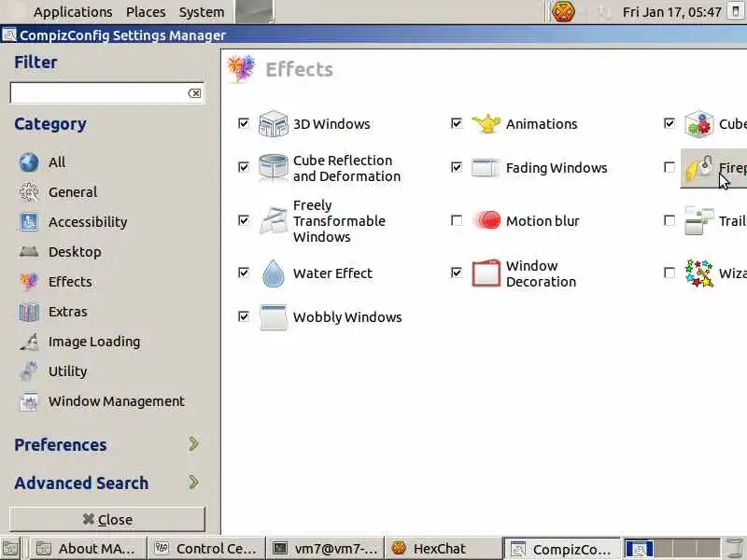Click the All category globe icon
The height and width of the screenshot is (560, 747).
(x=29, y=162)
